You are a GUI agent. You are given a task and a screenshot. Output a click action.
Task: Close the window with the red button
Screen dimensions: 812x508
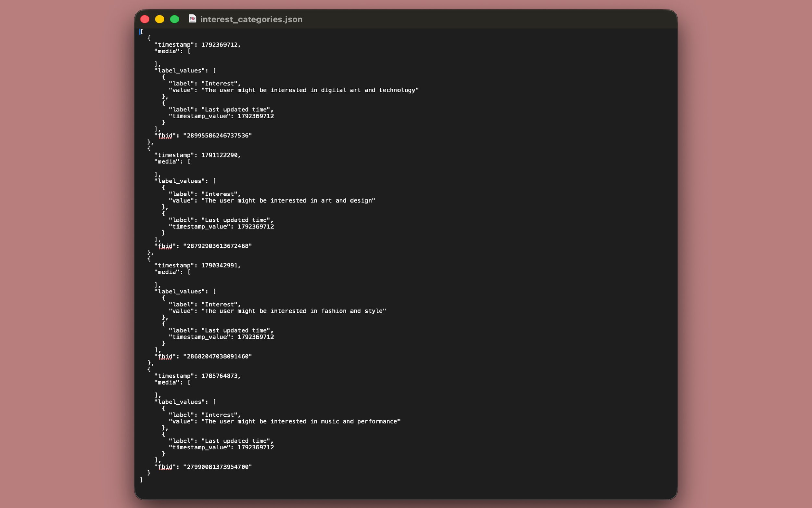click(145, 19)
